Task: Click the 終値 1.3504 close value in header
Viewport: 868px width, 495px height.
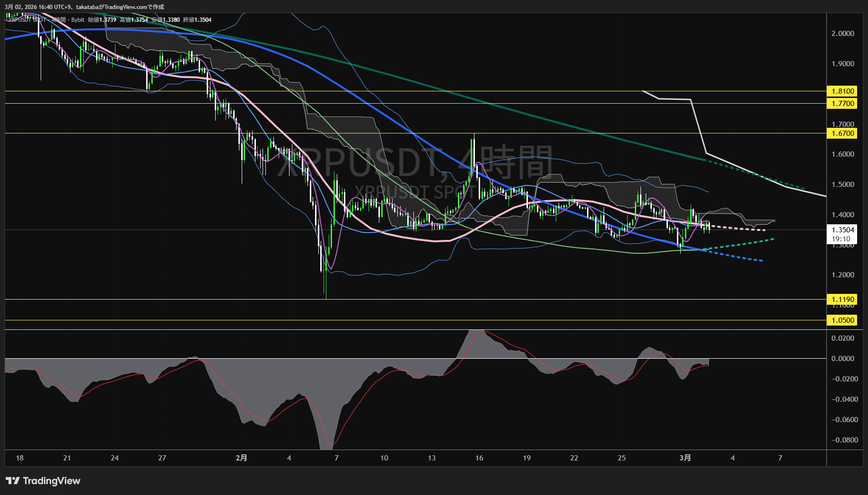Action: (197, 20)
